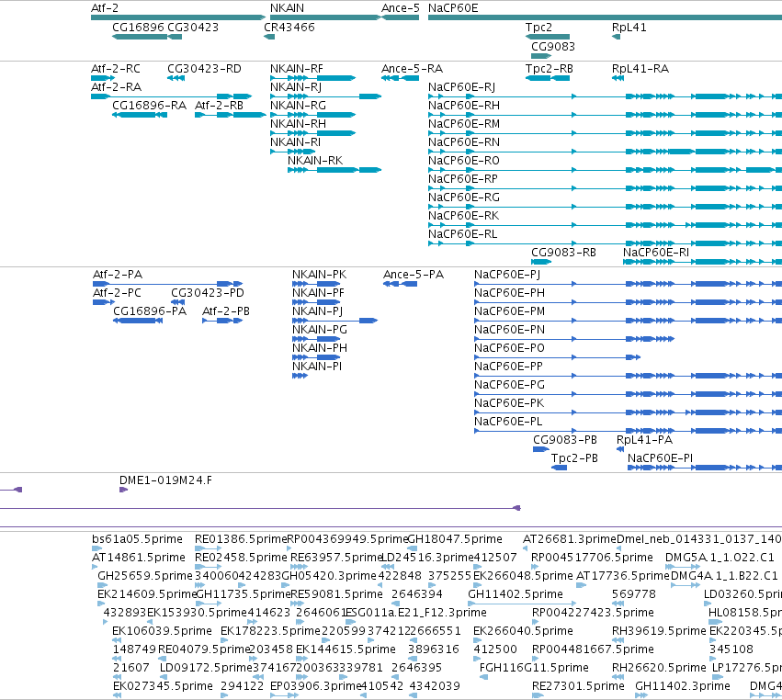Click protein Atf-2-PC
Screen dimensions: 782x700
(118, 293)
